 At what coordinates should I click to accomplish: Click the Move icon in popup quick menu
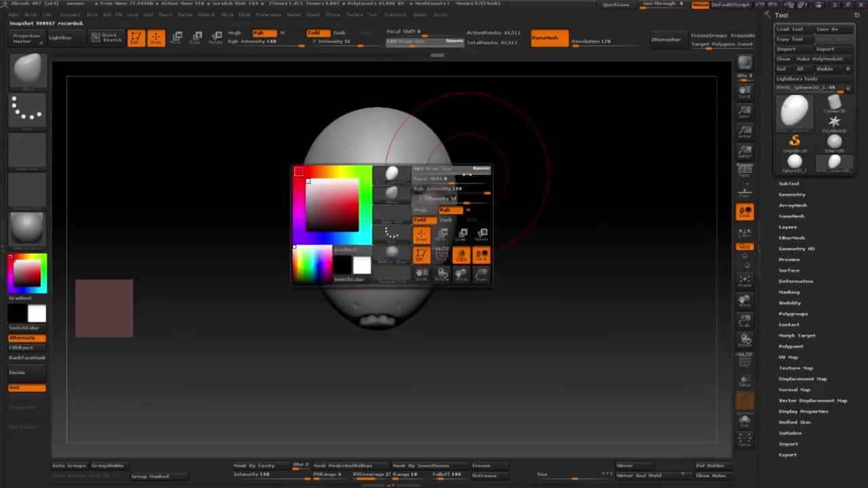click(x=441, y=236)
